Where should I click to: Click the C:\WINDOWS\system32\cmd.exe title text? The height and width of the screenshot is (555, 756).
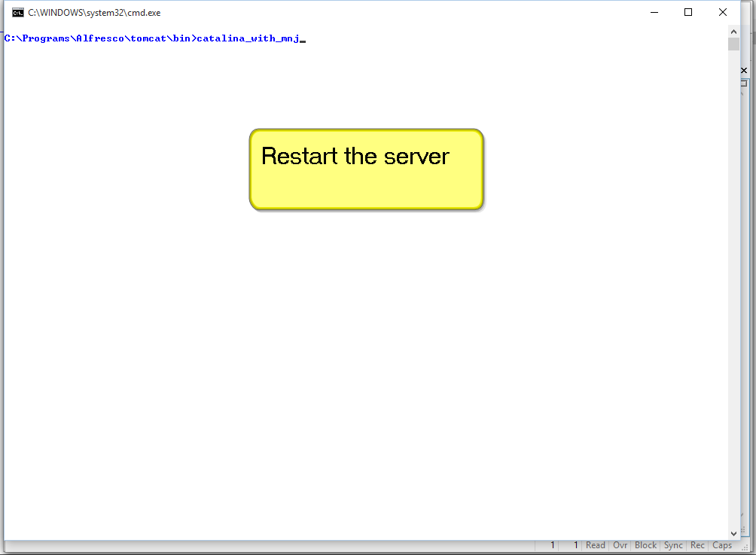coord(94,13)
